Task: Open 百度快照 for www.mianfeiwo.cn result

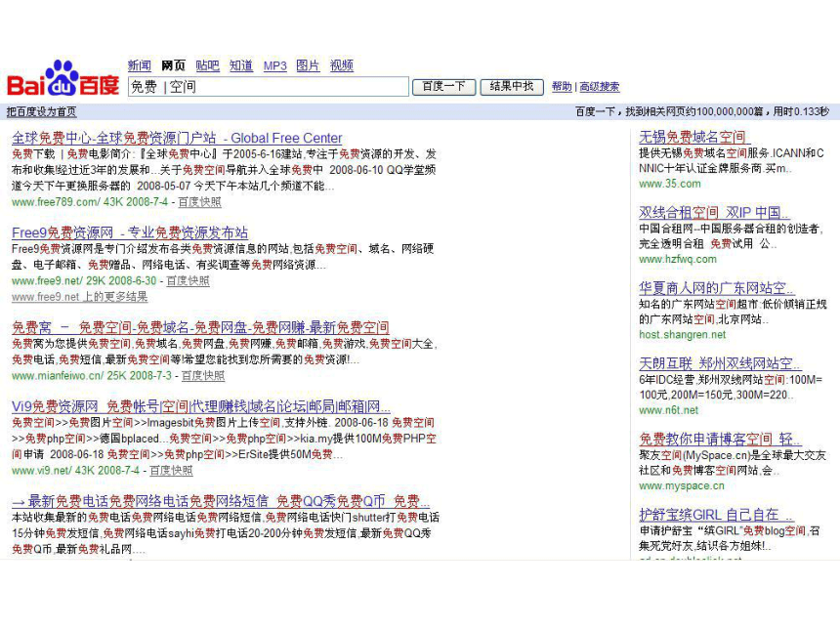Action: [x=203, y=375]
